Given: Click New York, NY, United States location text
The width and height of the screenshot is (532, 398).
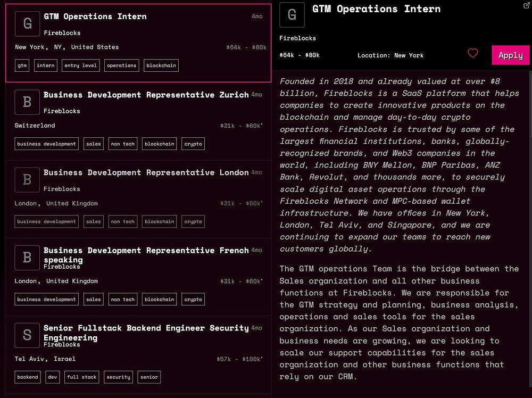Looking at the screenshot, I should (x=67, y=47).
